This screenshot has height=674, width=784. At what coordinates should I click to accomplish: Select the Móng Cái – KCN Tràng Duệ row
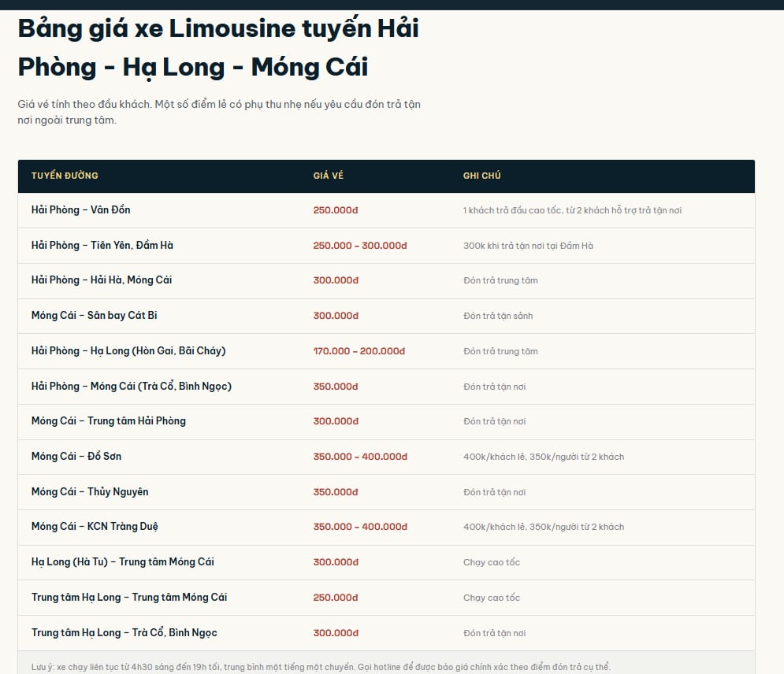tap(386, 527)
